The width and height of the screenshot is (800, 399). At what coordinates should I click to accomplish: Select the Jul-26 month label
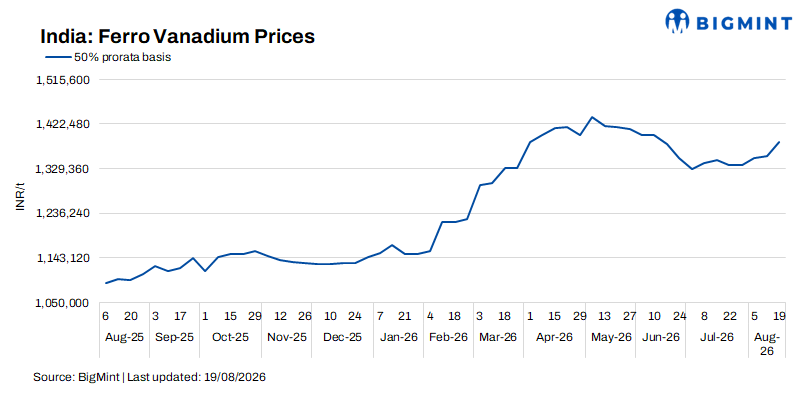click(717, 338)
